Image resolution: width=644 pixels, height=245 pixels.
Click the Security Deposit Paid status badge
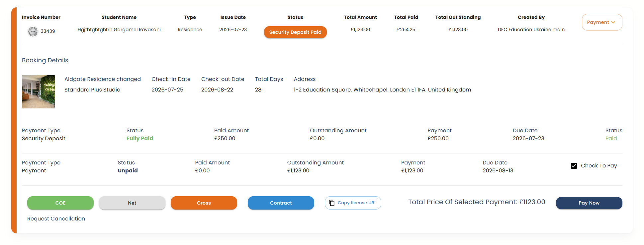pos(295,32)
